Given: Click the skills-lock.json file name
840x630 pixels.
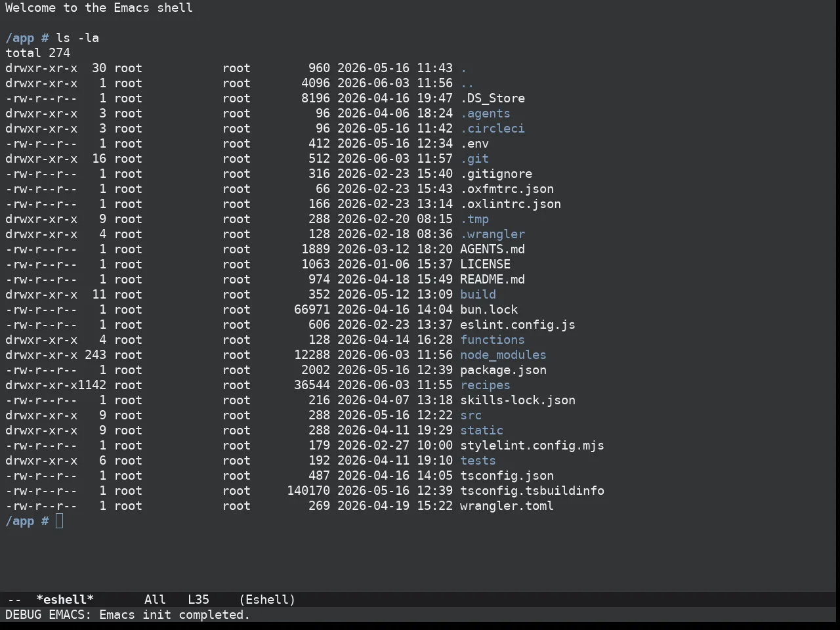Looking at the screenshot, I should [x=518, y=400].
